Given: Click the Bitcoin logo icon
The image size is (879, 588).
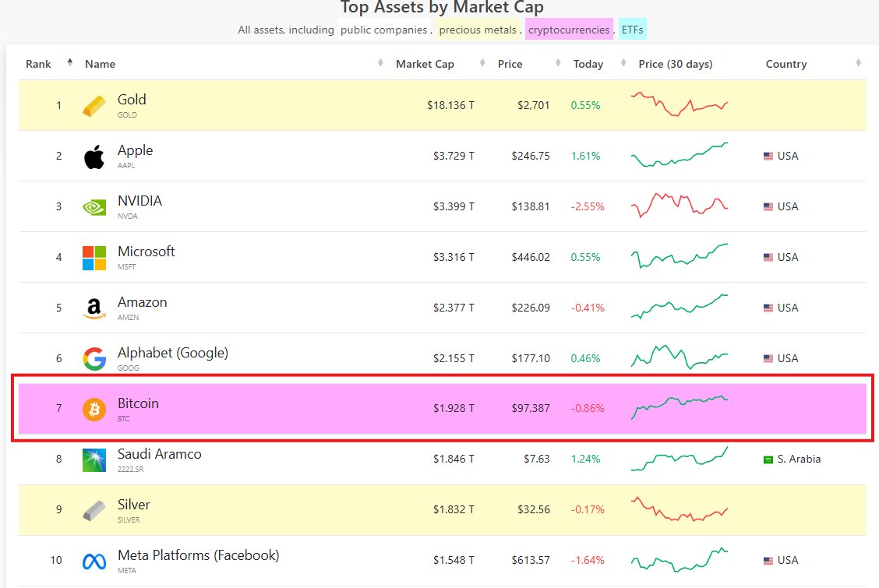Looking at the screenshot, I should point(94,410).
